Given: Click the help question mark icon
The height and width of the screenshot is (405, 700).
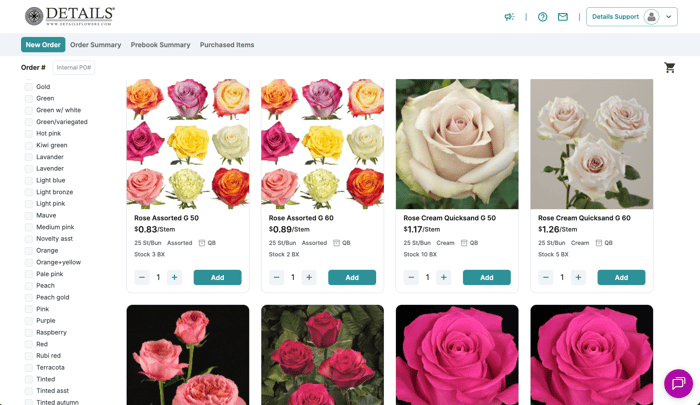Looking at the screenshot, I should point(543,17).
